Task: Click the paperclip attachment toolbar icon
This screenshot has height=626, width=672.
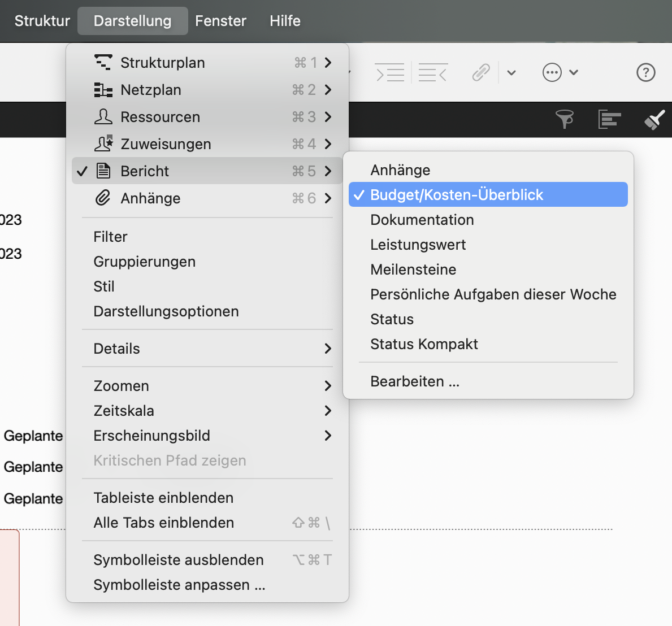Action: pos(480,73)
